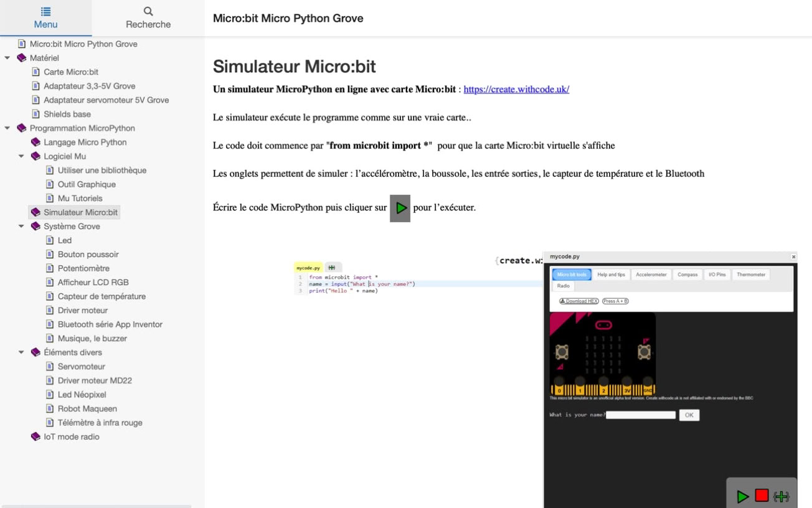Collapse the Système Grove section

pos(21,227)
